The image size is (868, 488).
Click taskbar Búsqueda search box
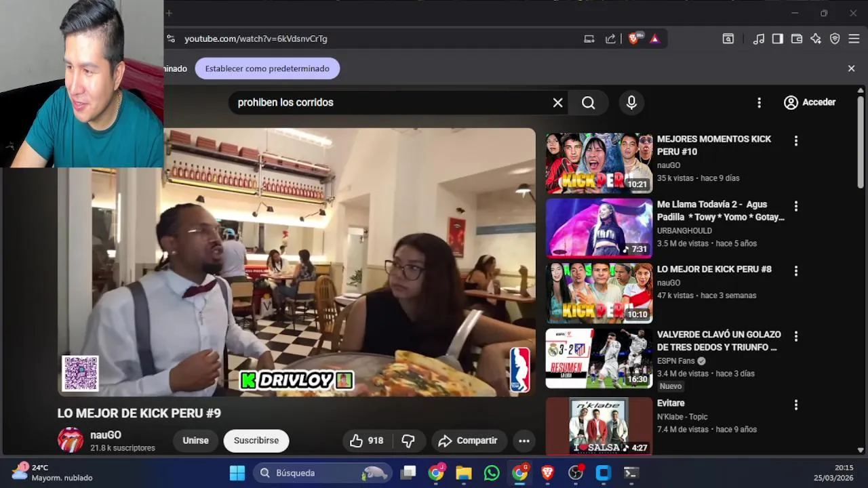point(323,473)
